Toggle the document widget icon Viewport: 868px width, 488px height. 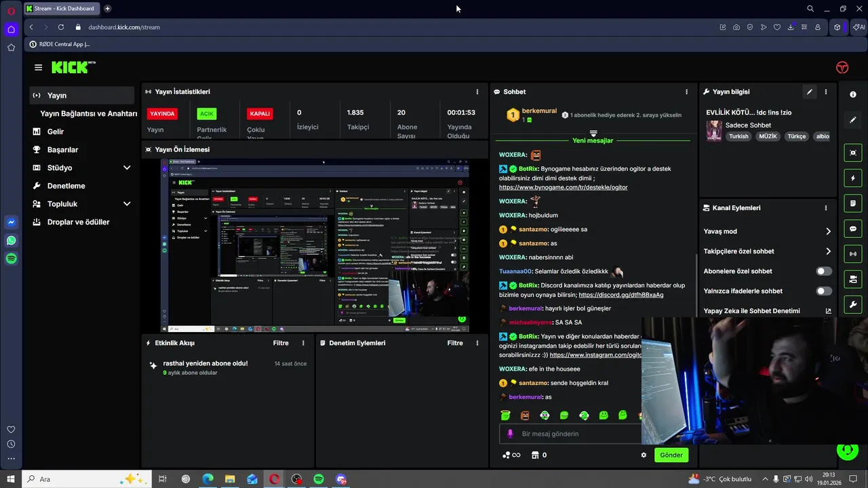coord(853,203)
